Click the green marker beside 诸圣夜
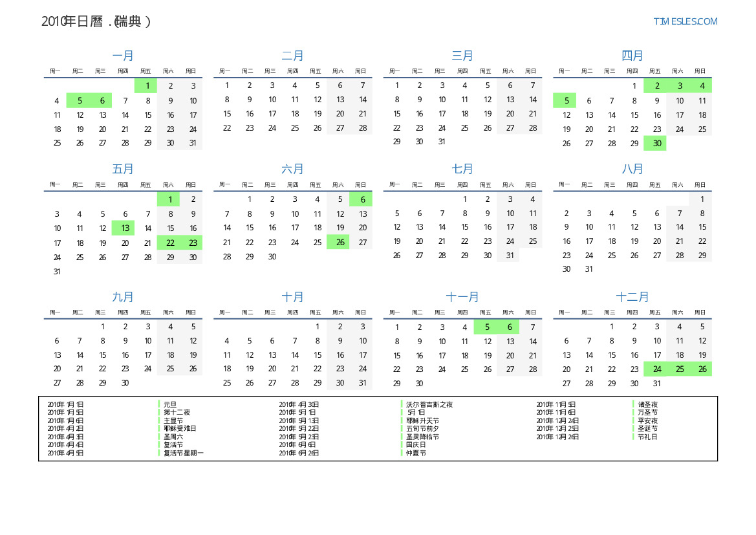756x535 pixels. click(x=632, y=404)
